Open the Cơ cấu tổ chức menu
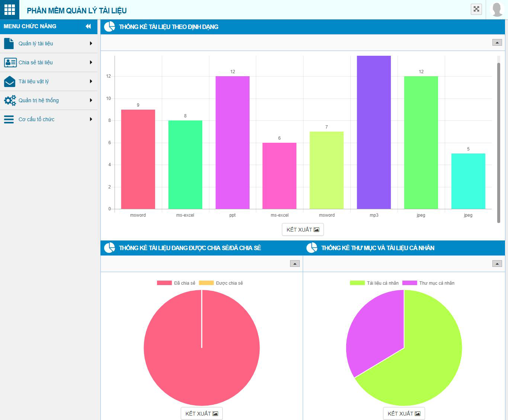Viewport: 508px width, 420px height. 36,119
